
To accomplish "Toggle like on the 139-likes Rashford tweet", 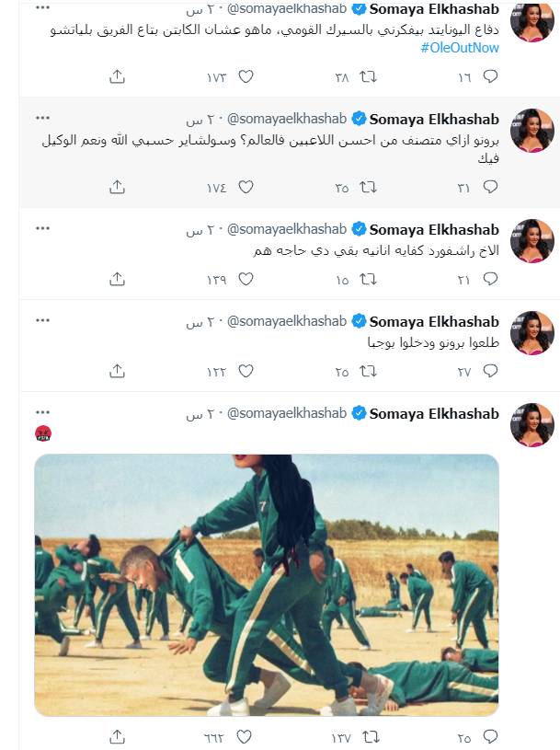I will tap(246, 279).
